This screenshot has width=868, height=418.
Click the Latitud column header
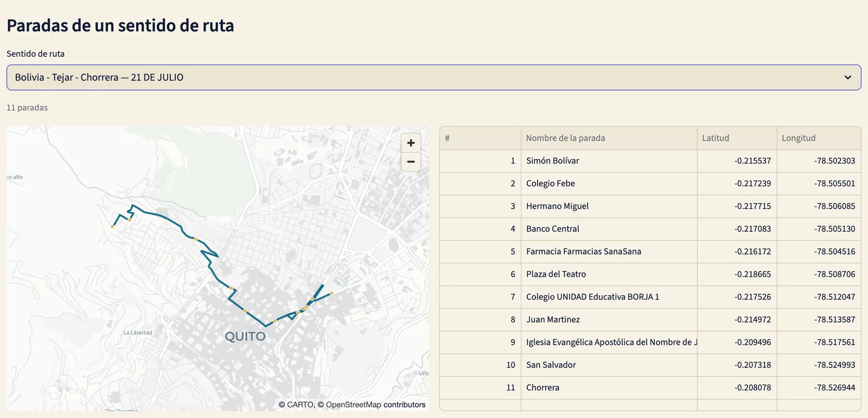737,138
